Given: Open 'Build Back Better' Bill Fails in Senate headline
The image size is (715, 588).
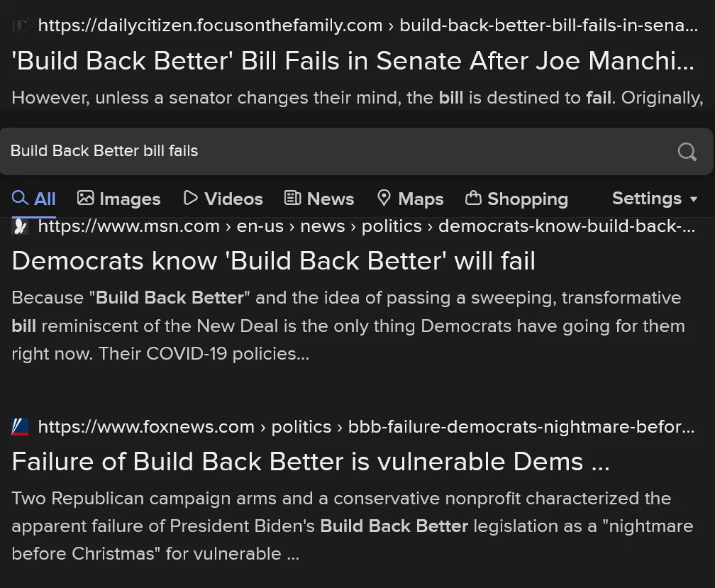Looking at the screenshot, I should click(x=353, y=62).
